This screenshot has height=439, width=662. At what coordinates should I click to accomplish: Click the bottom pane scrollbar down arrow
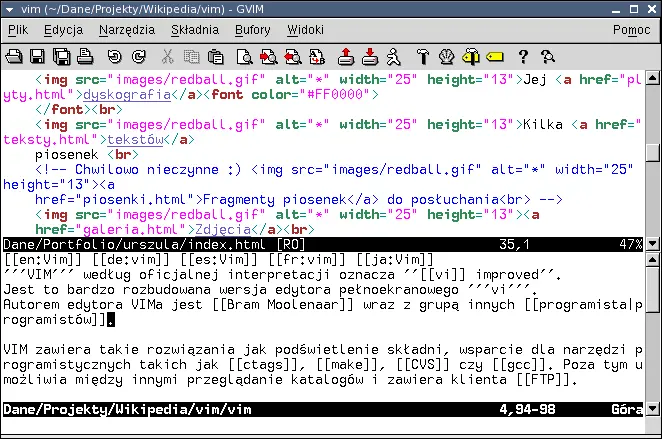[653, 409]
